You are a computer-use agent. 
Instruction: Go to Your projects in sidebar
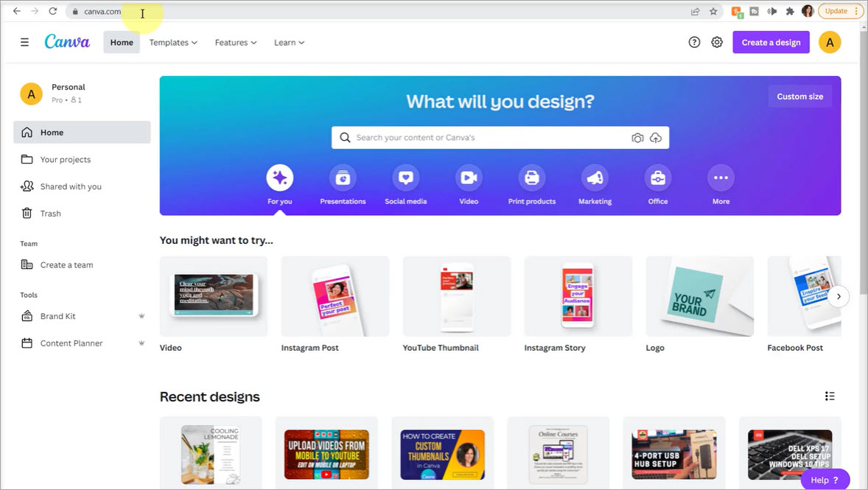[x=66, y=159]
